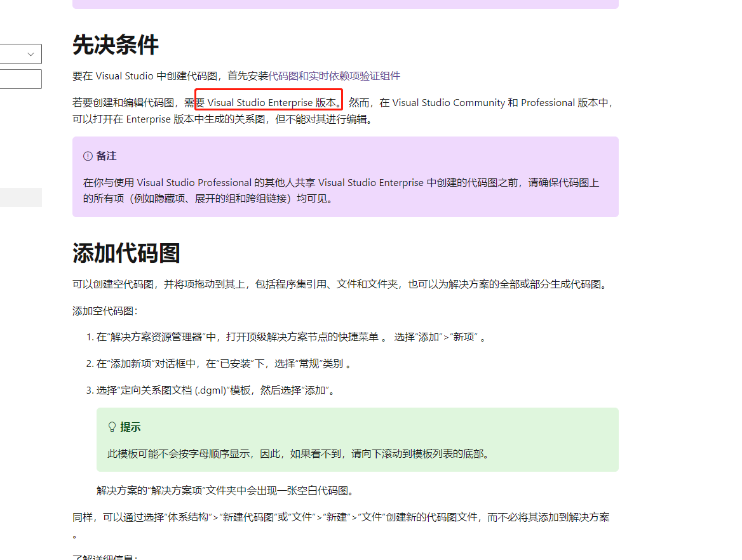Click the paragraph starting 可以创建空代码图
Image resolution: width=742 pixels, height=560 pixels.
coord(340,284)
